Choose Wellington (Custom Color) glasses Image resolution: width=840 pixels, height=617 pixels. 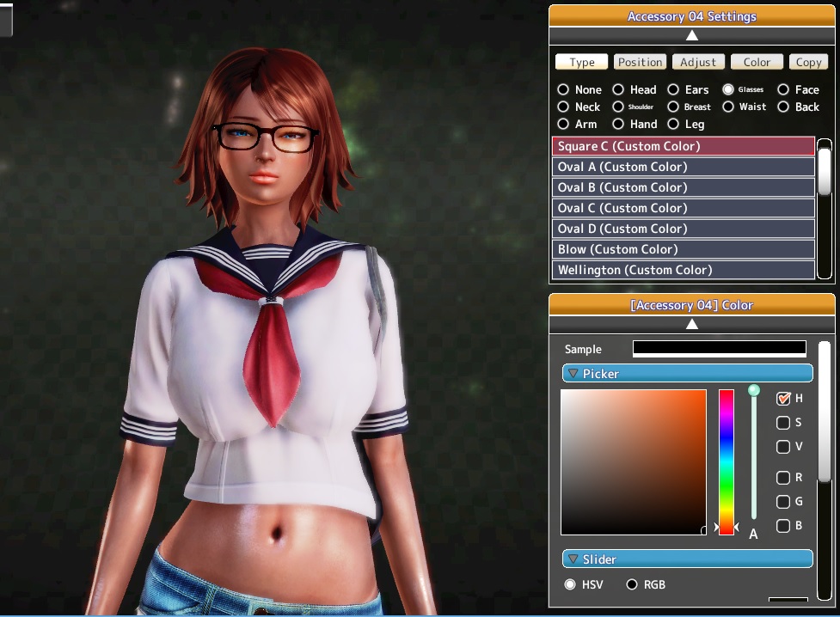[x=683, y=270]
